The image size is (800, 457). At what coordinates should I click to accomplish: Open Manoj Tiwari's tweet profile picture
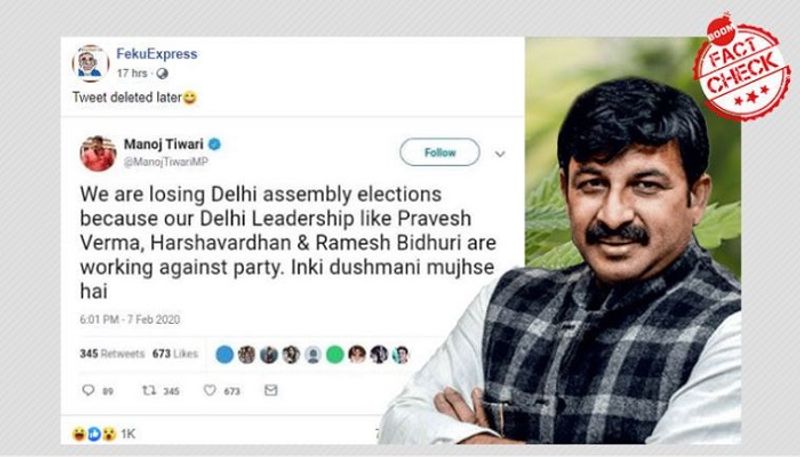[98, 153]
